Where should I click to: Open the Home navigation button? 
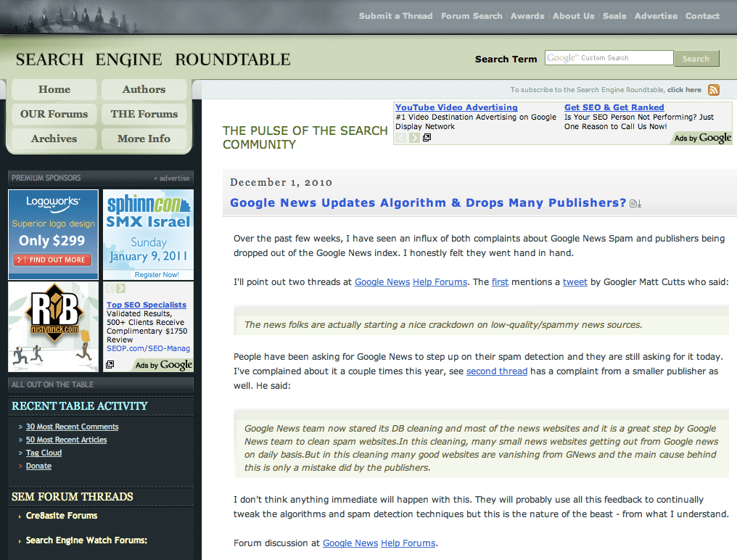pos(54,89)
